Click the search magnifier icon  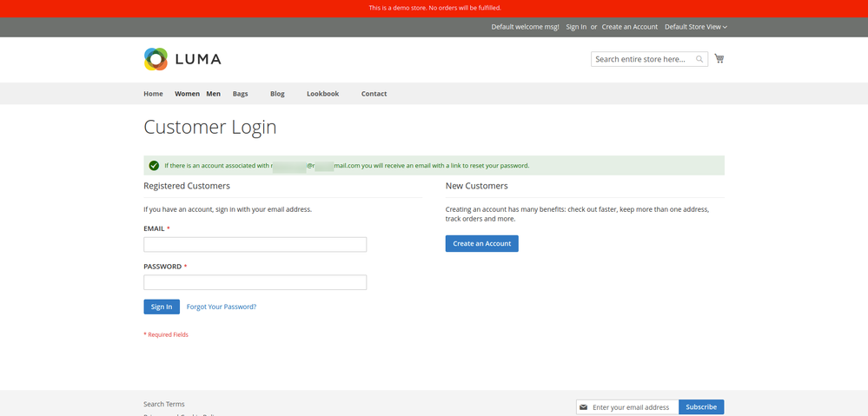click(x=699, y=59)
